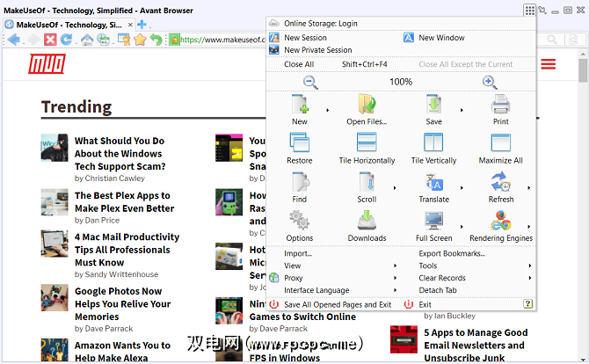Close the MakeUseOf tab

click(x=130, y=25)
